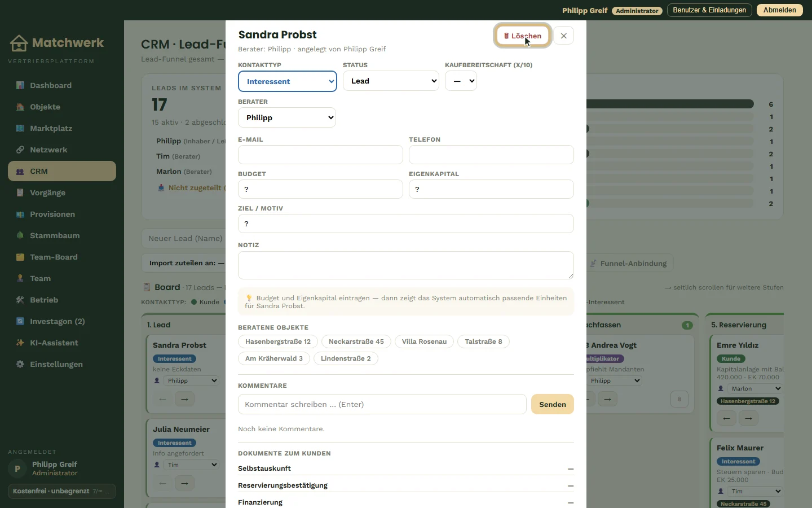Go to Team-Board

[x=62, y=257]
